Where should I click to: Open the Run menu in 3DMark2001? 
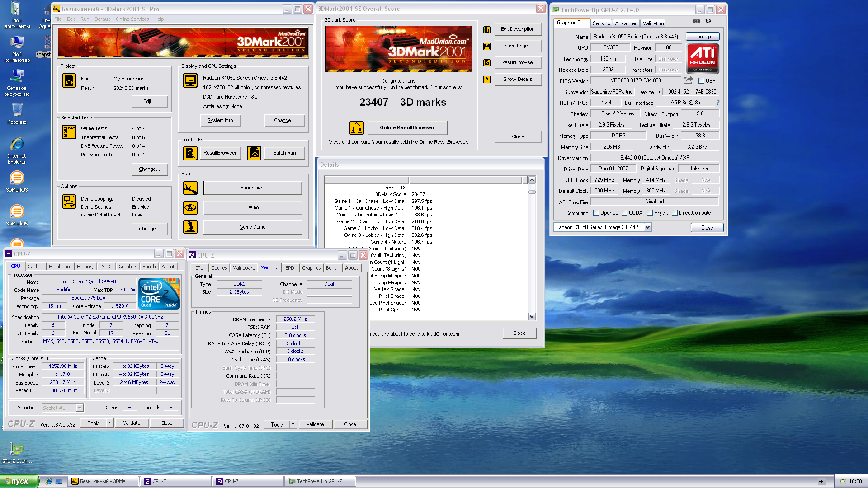point(85,19)
